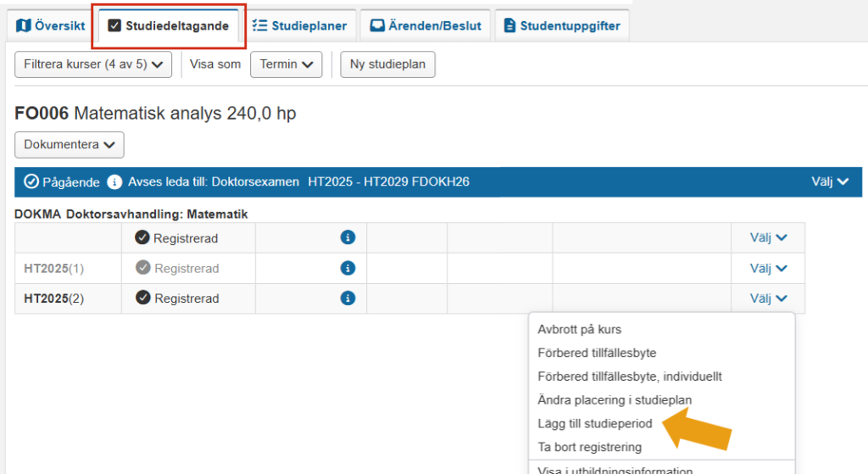The image size is (868, 474).
Task: Click HT2025 - HT2029 FDOKH26 text
Action: pyautogui.click(x=388, y=181)
